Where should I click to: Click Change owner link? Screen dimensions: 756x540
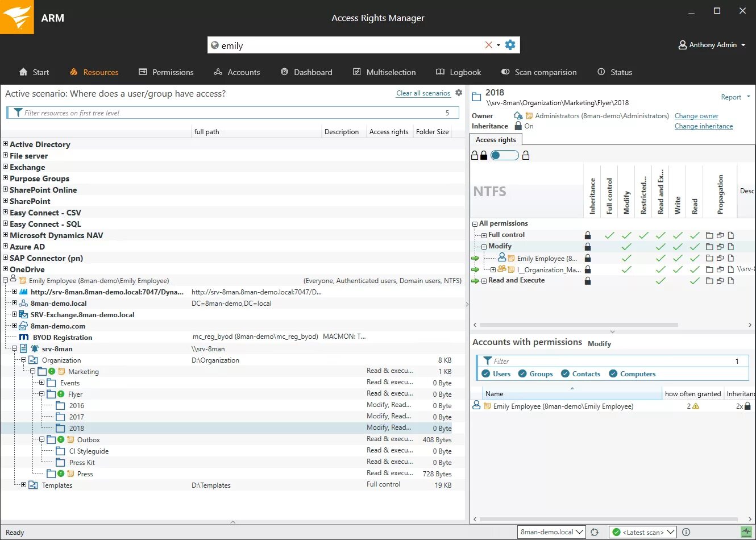pos(696,116)
